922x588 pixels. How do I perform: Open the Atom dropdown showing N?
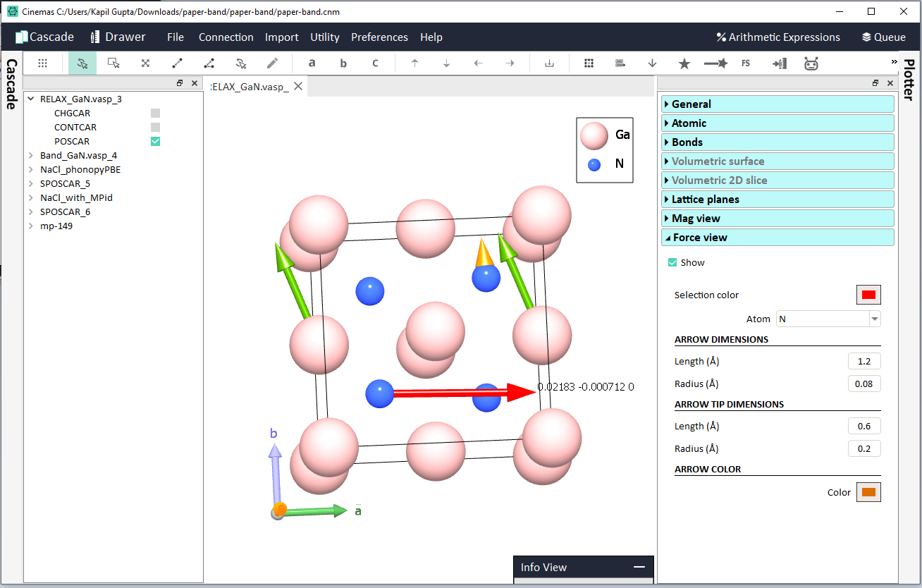pyautogui.click(x=828, y=319)
